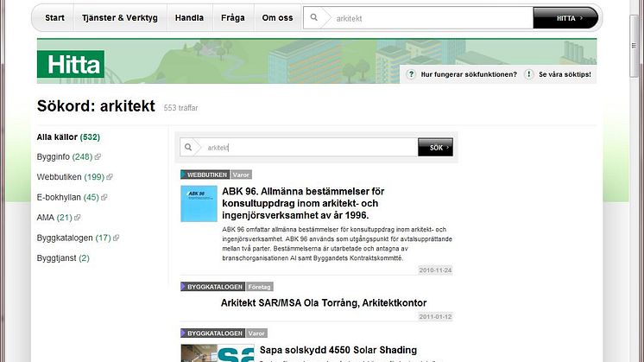Open ABK 96 Allmänna bestämmelser result title
Image resolution: width=644 pixels, height=362 pixels.
tap(303, 203)
